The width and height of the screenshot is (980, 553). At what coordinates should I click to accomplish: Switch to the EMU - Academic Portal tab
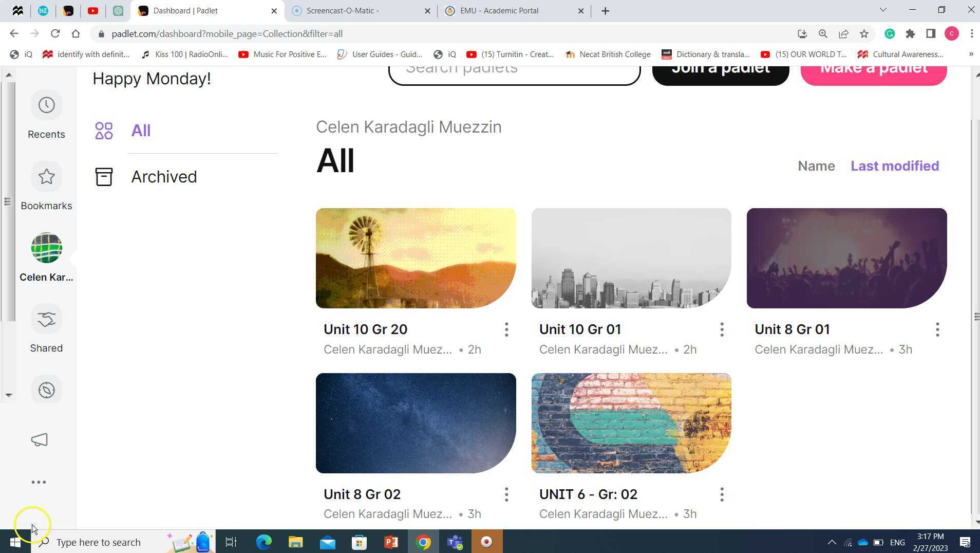(499, 10)
